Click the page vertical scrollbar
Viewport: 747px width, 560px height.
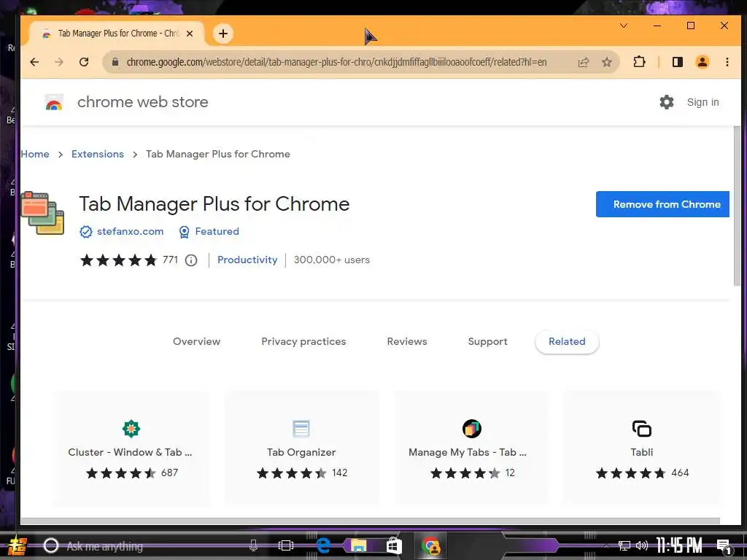pos(737,206)
